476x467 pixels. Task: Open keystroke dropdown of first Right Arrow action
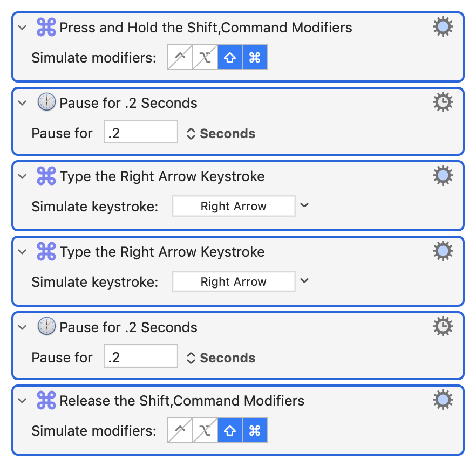pos(304,205)
